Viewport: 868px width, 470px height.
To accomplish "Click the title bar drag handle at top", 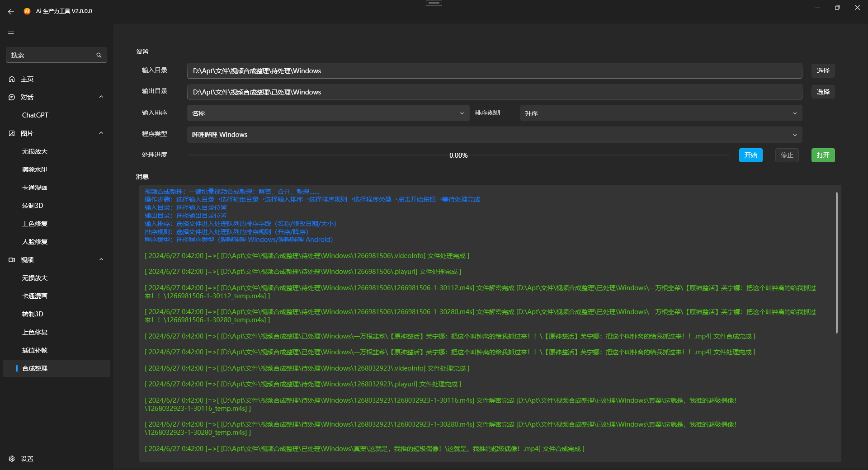I will [434, 3].
